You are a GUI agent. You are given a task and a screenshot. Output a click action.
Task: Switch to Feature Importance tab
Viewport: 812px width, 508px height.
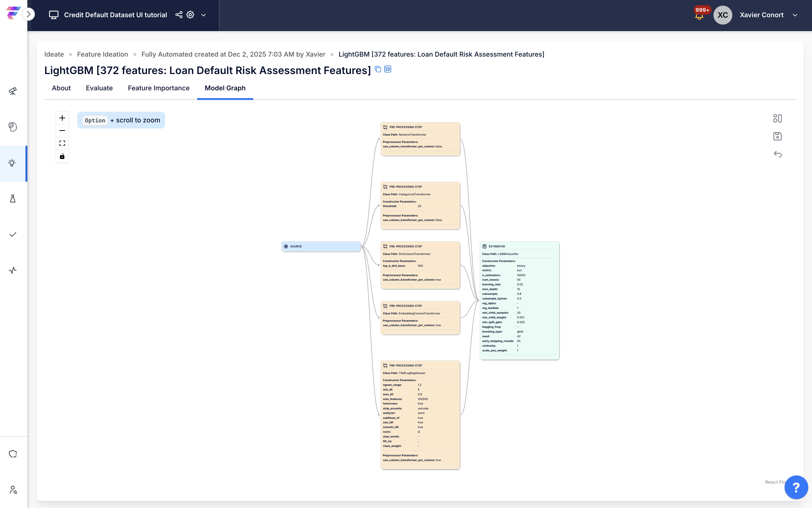coord(158,88)
